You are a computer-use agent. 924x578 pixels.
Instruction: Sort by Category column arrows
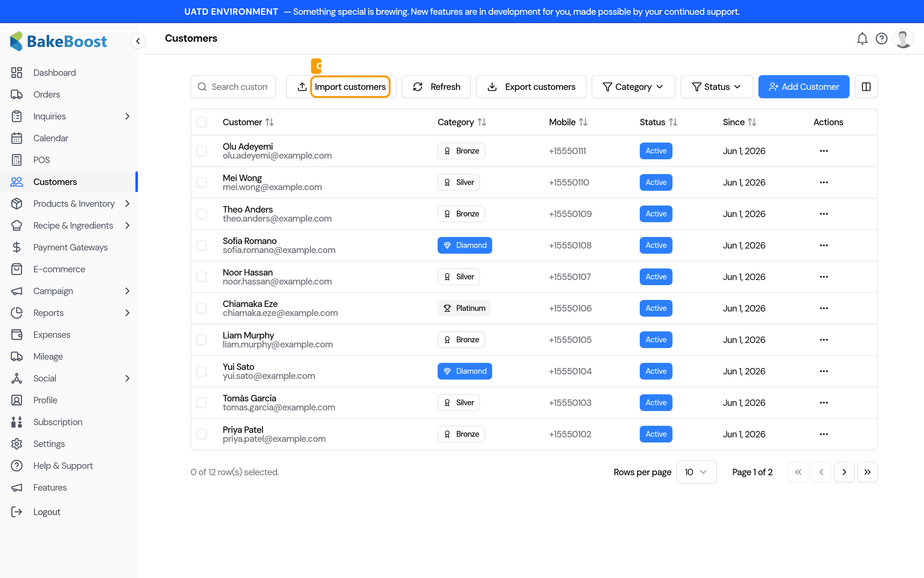point(482,122)
